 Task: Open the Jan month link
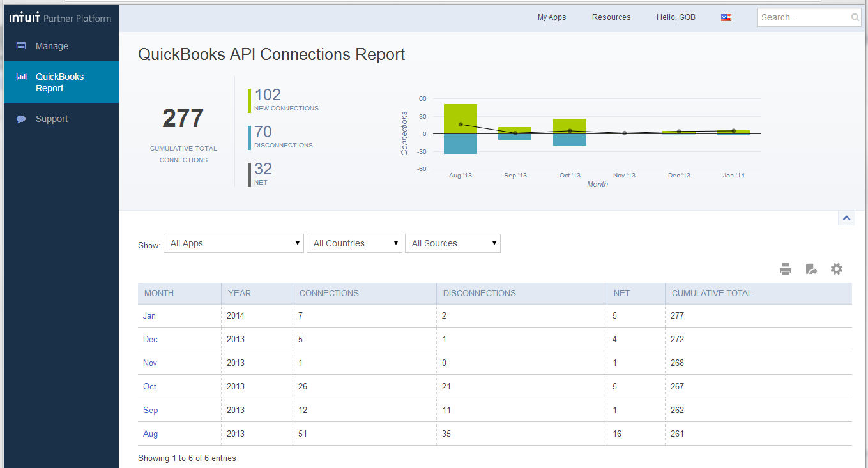point(149,315)
